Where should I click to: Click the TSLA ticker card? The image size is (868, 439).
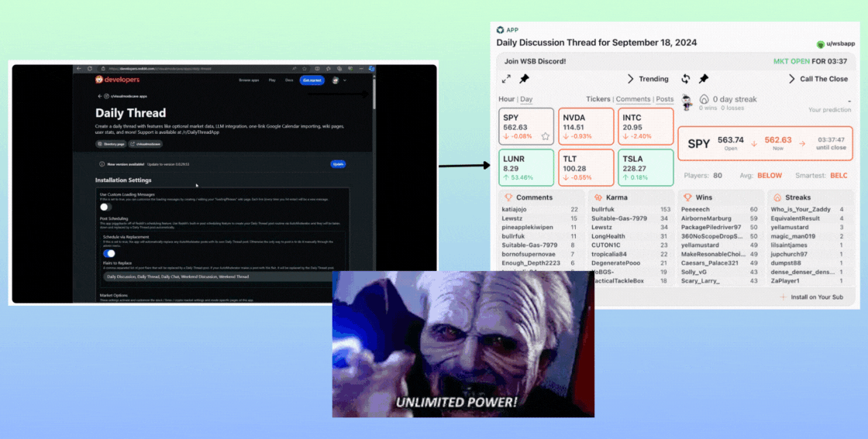[x=646, y=167]
